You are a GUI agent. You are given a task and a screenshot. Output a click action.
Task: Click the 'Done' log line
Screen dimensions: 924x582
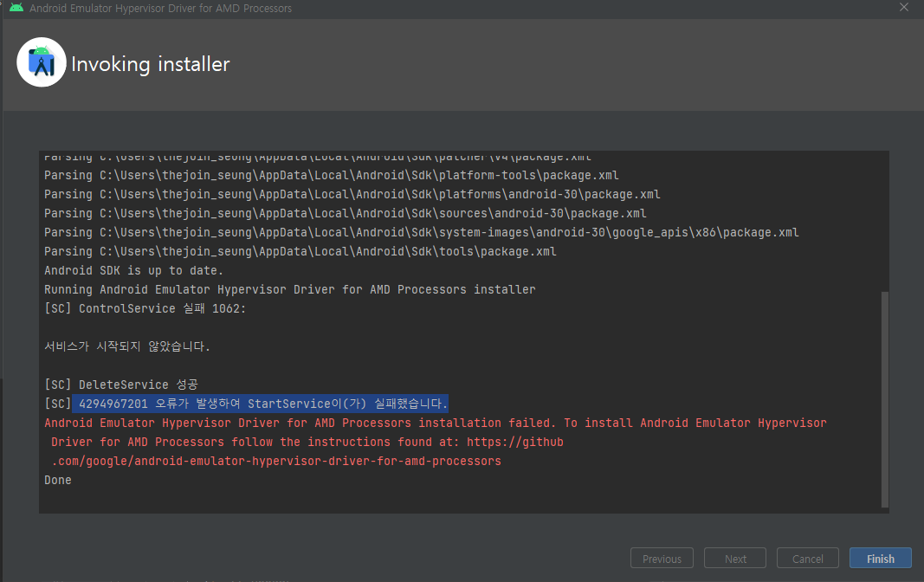click(x=58, y=480)
